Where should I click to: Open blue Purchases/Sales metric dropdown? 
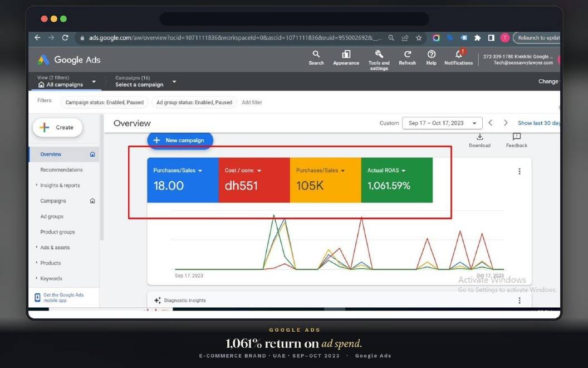coord(178,171)
